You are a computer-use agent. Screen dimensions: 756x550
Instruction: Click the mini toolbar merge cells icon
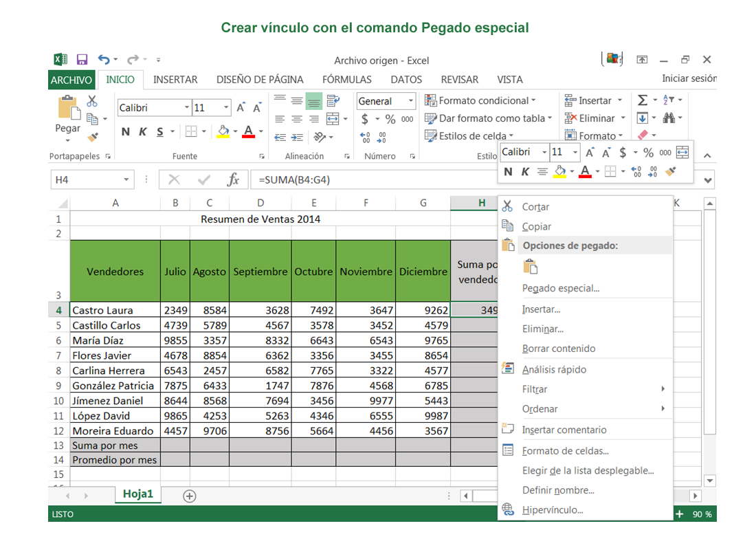[x=682, y=153]
